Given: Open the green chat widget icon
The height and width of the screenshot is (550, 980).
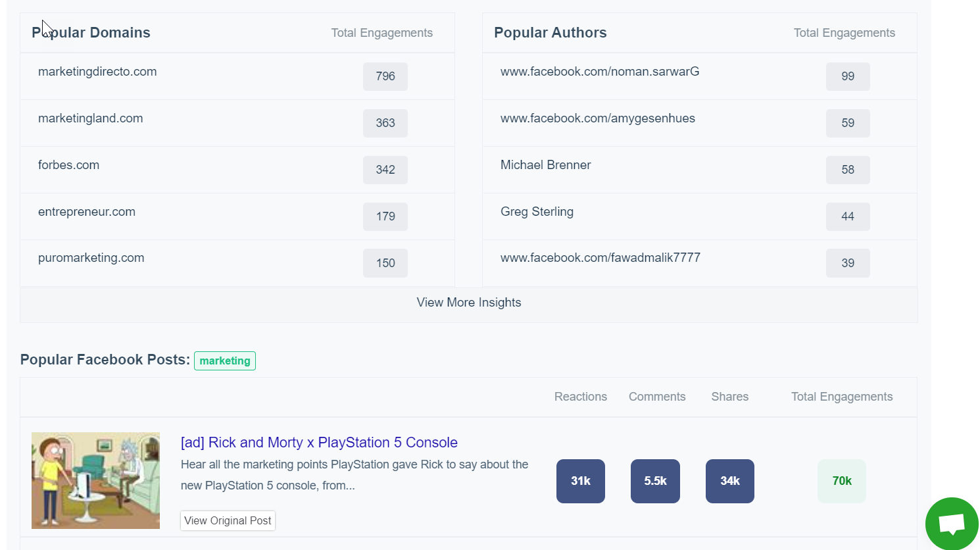Looking at the screenshot, I should 952,524.
